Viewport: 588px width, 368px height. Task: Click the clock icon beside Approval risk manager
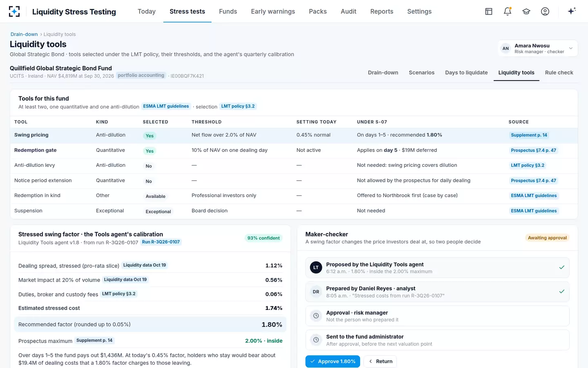[316, 316]
